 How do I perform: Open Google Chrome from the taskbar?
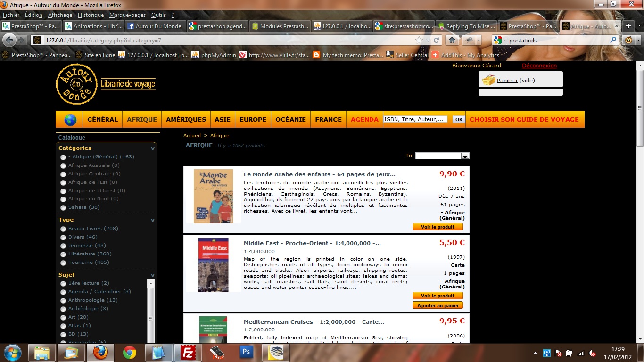130,352
